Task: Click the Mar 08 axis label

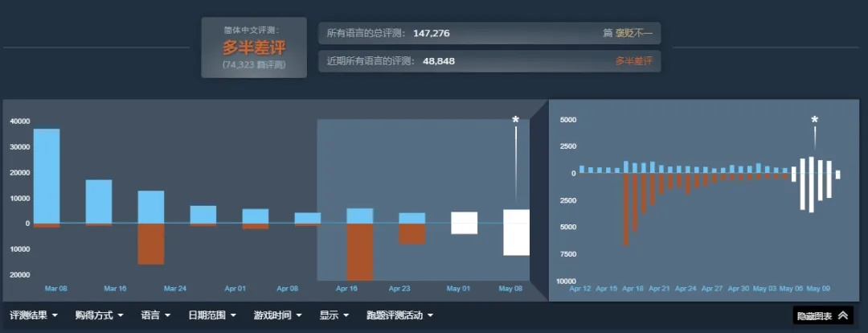Action: (x=56, y=289)
